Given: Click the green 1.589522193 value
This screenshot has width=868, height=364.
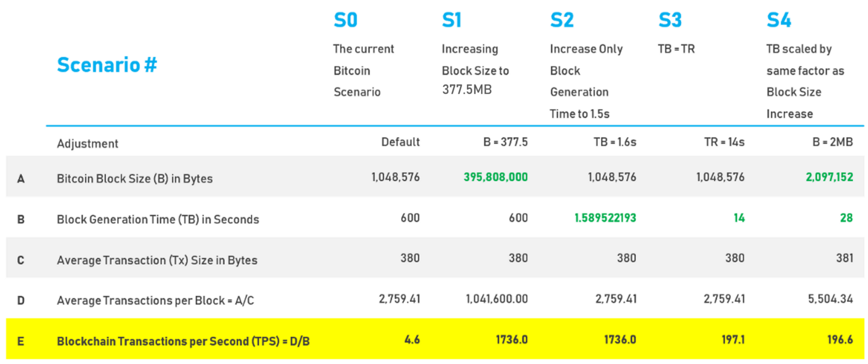Looking at the screenshot, I should click(605, 218).
